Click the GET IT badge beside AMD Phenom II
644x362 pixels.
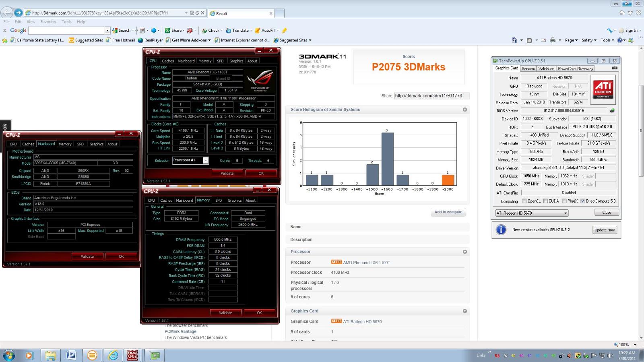[336, 262]
